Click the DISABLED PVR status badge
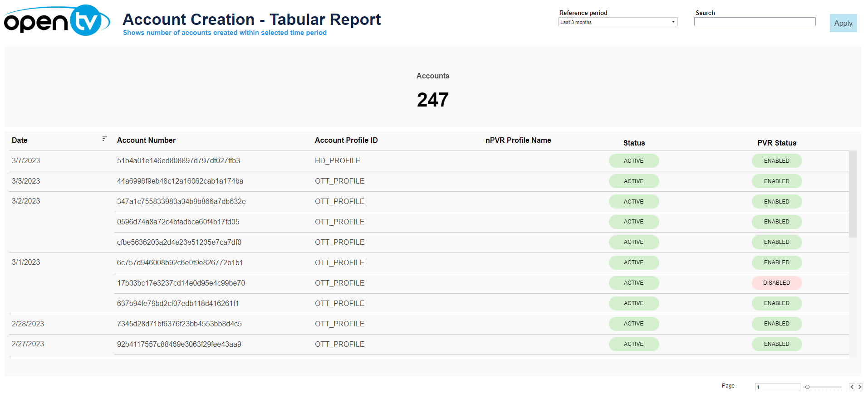Screen dimensions: 868x398 pyautogui.click(x=776, y=283)
